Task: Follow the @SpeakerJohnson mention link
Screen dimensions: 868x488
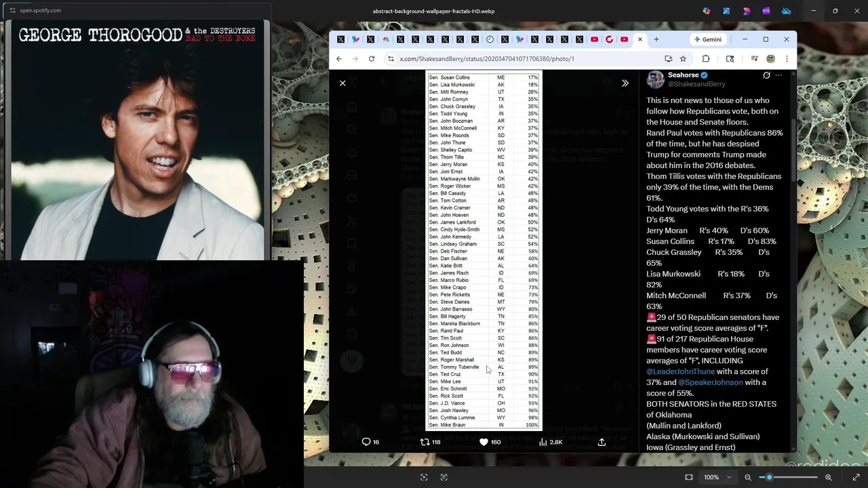Action: click(x=710, y=382)
